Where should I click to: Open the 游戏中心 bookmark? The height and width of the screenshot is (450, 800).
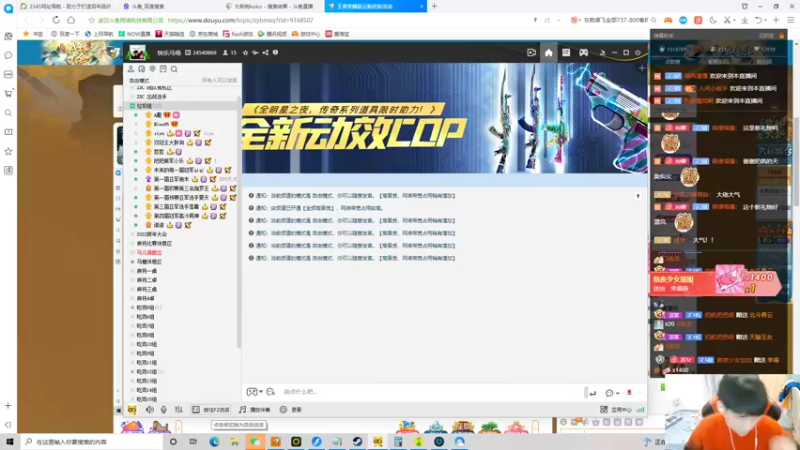(x=306, y=34)
